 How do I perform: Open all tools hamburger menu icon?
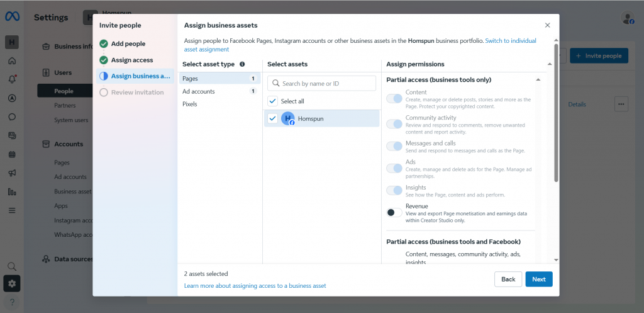point(12,210)
